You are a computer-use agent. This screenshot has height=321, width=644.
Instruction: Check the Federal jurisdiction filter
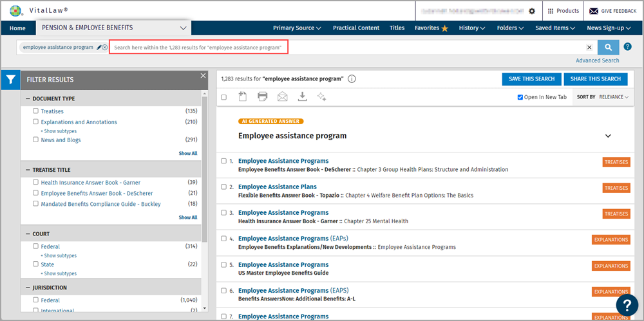coord(35,300)
